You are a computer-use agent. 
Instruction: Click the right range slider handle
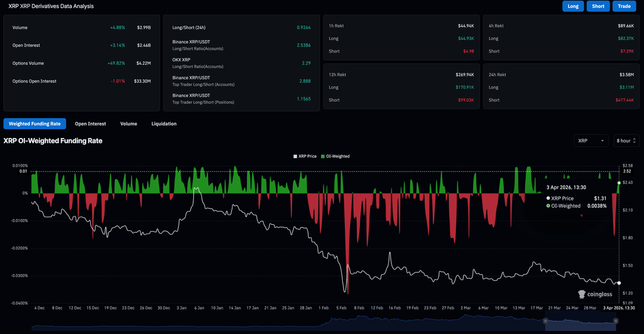616,321
